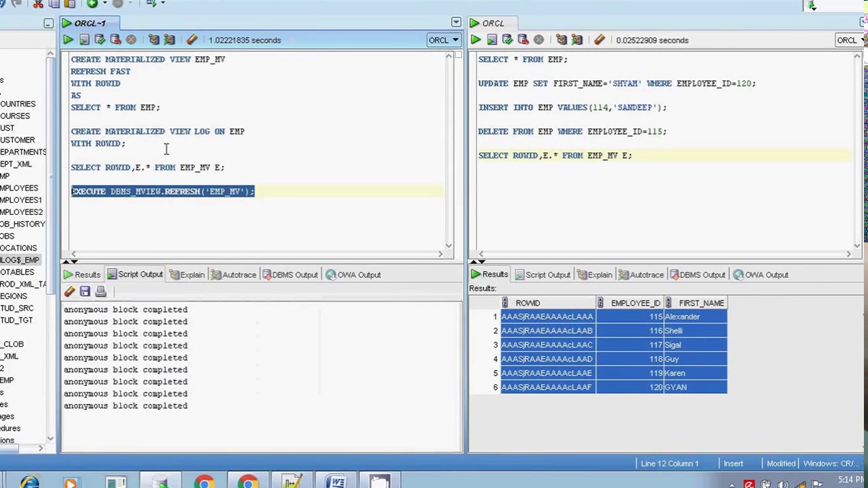Image resolution: width=868 pixels, height=488 pixels.
Task: Rollback changes in the right ORCL worksheet
Action: coord(523,40)
